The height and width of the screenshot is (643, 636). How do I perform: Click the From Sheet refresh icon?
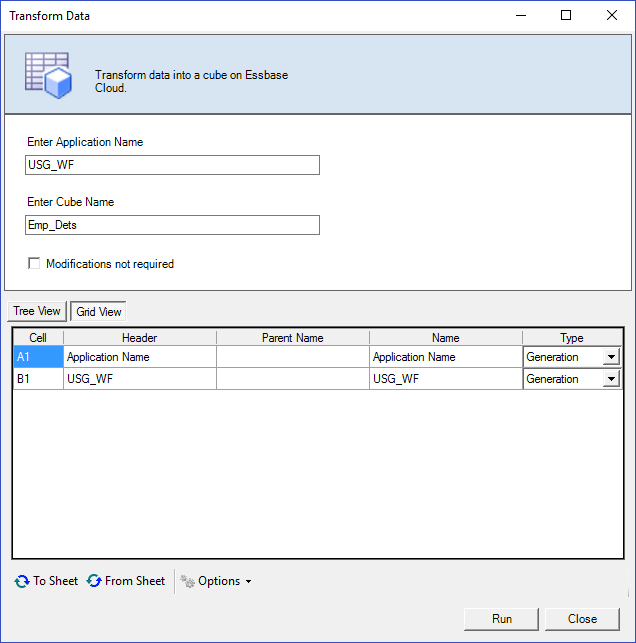click(94, 581)
